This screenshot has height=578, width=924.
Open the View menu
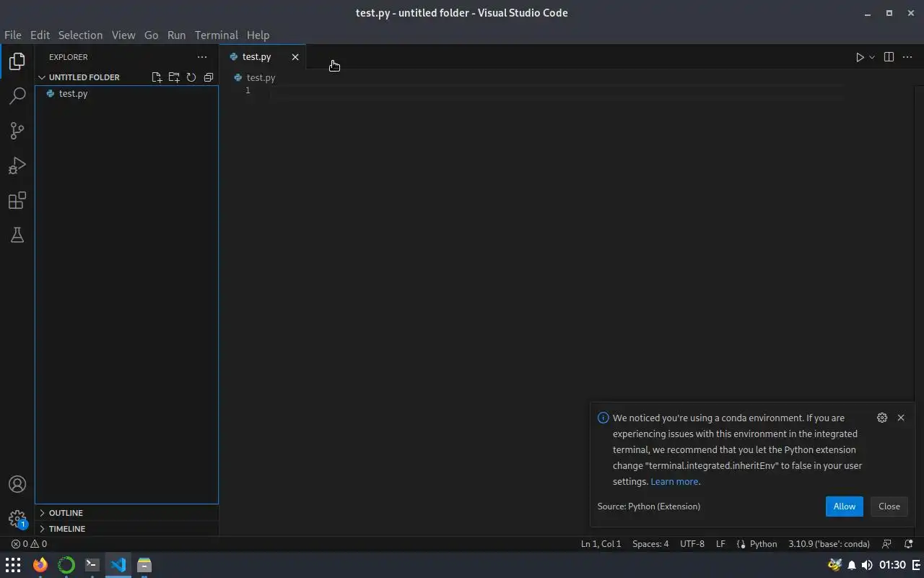point(123,35)
